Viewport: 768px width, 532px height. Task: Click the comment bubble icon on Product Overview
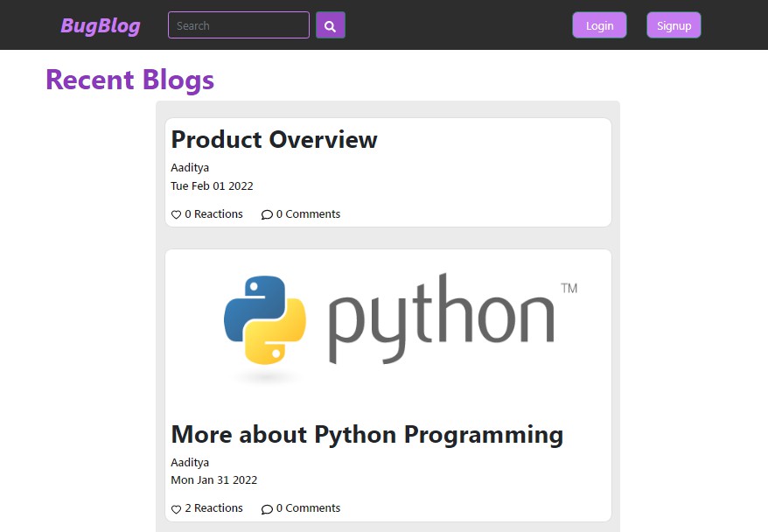(267, 213)
